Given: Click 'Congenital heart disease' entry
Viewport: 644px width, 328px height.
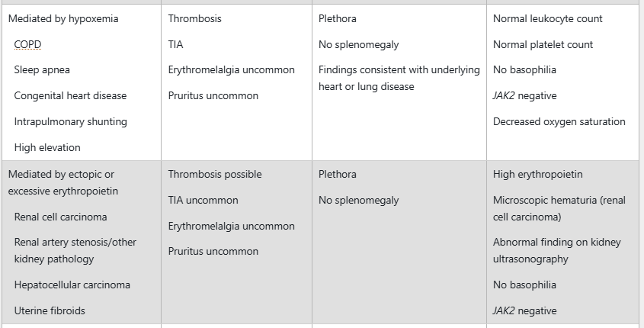Looking at the screenshot, I should click(70, 96).
